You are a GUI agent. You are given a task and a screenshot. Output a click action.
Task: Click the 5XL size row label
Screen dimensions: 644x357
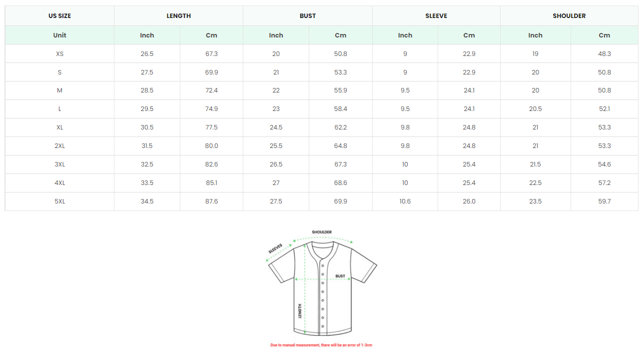59,201
